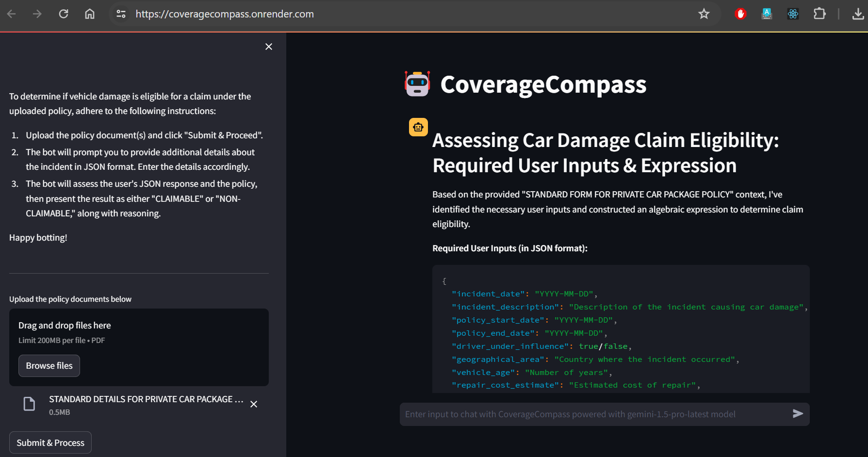
Task: Show browser downloads
Action: coord(858,14)
